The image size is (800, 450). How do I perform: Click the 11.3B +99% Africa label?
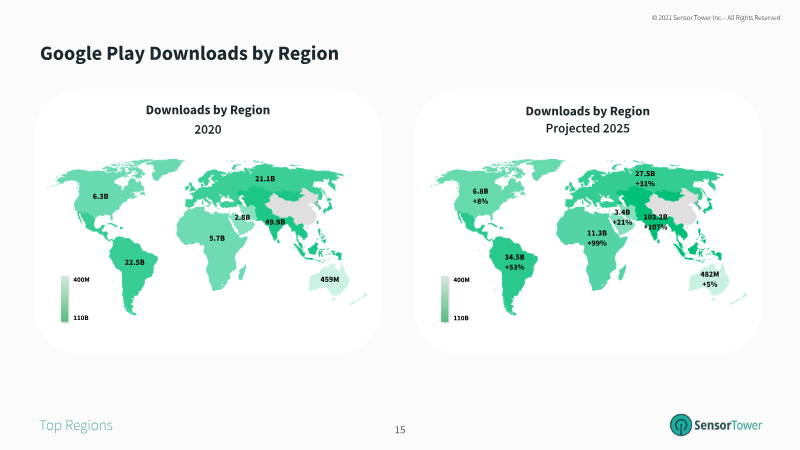click(597, 237)
